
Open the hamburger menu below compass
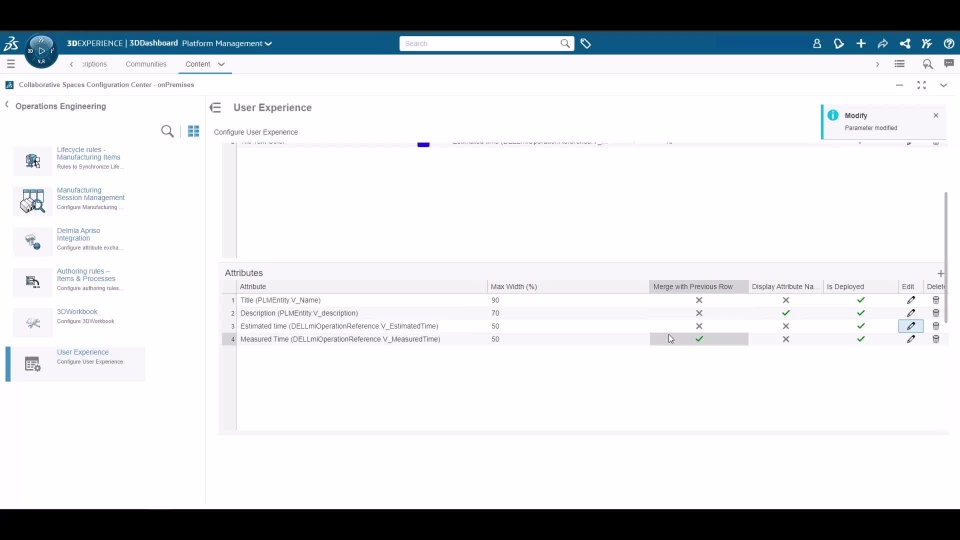pos(10,64)
